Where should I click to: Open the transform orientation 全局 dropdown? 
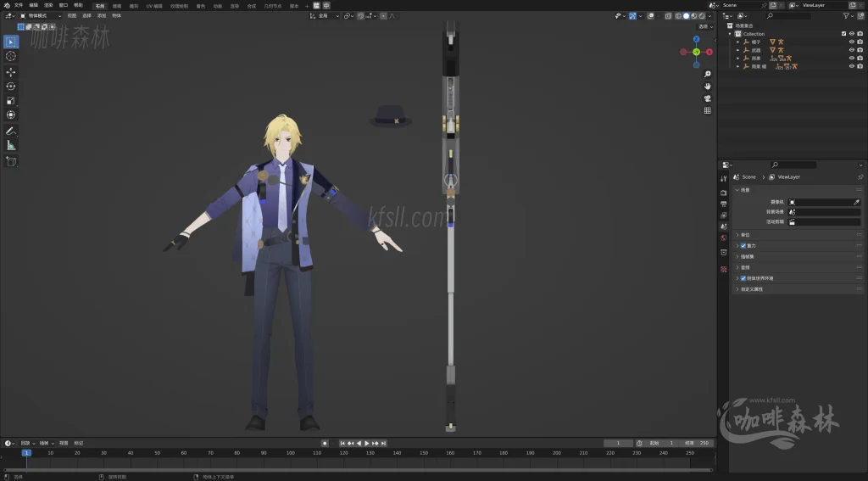(x=325, y=16)
